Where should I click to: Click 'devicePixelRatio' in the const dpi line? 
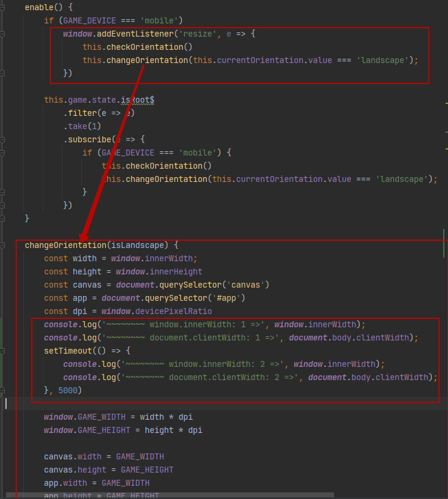[x=174, y=311]
